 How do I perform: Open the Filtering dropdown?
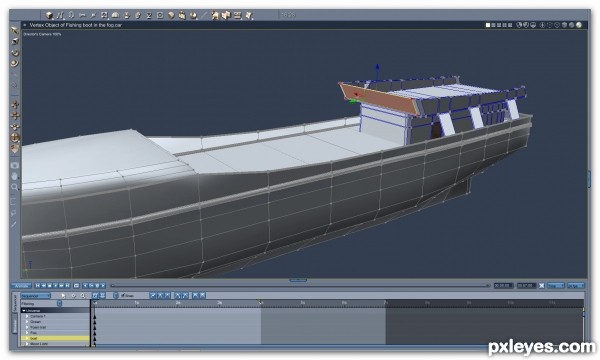(x=59, y=303)
